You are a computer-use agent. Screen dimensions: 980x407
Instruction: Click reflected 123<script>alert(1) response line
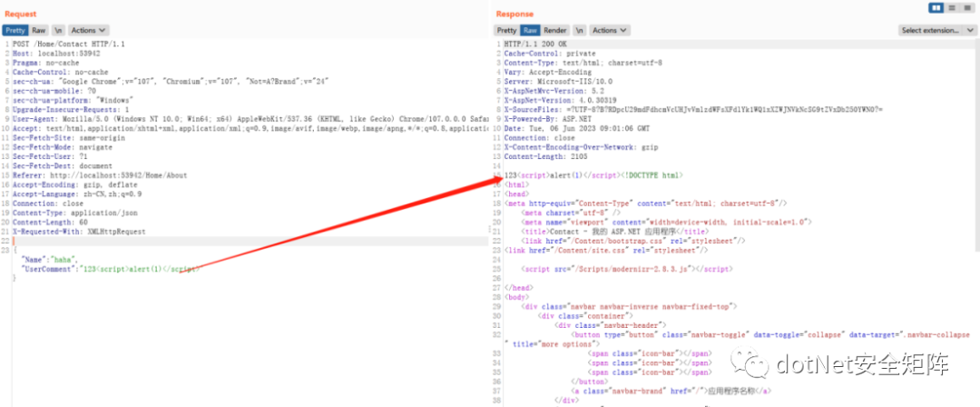click(x=593, y=175)
